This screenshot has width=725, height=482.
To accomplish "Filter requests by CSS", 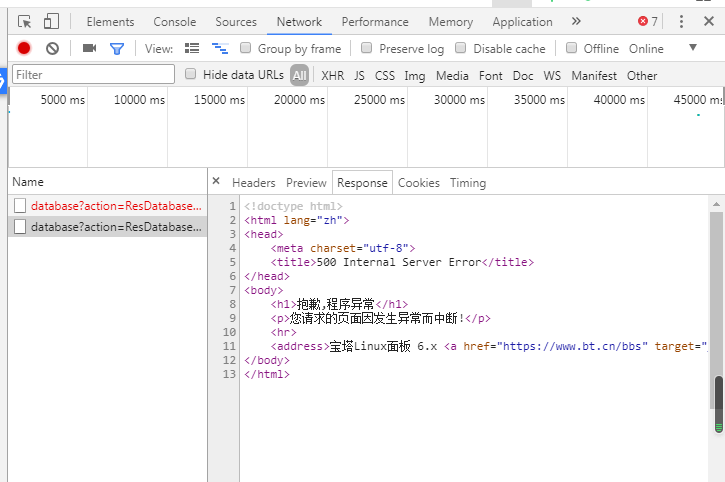I will point(385,75).
